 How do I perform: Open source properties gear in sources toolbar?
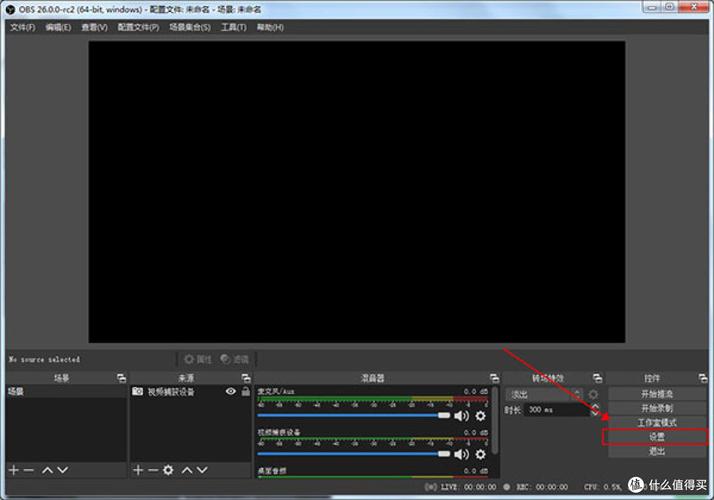point(168,470)
